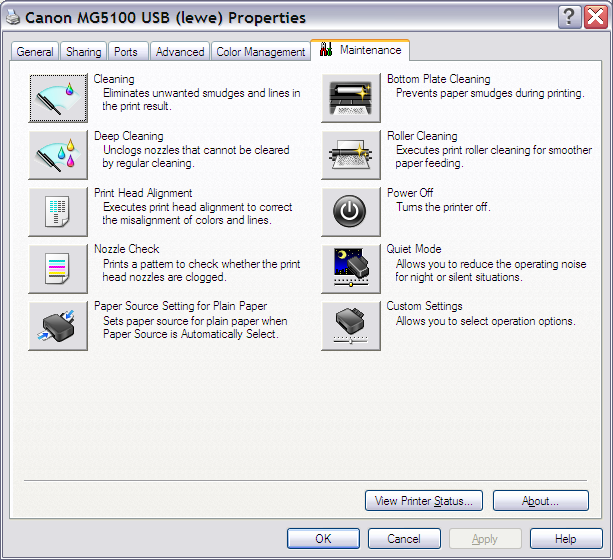Launch the Print Head Alignment icon
613x560 pixels.
(58, 212)
